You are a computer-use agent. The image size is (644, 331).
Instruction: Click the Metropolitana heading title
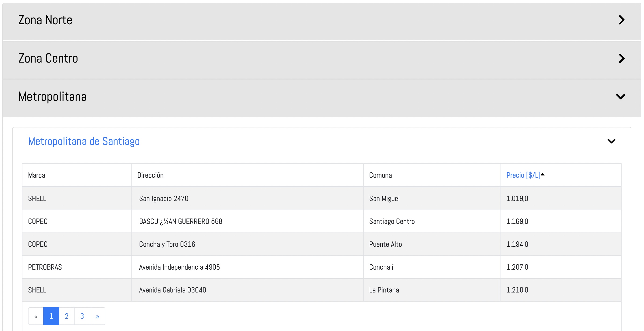click(53, 97)
